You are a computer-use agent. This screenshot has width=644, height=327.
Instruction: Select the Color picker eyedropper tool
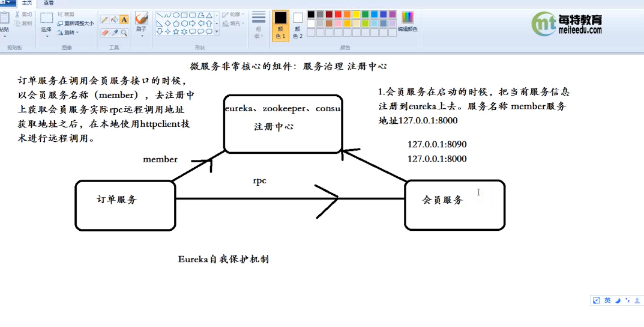(115, 32)
